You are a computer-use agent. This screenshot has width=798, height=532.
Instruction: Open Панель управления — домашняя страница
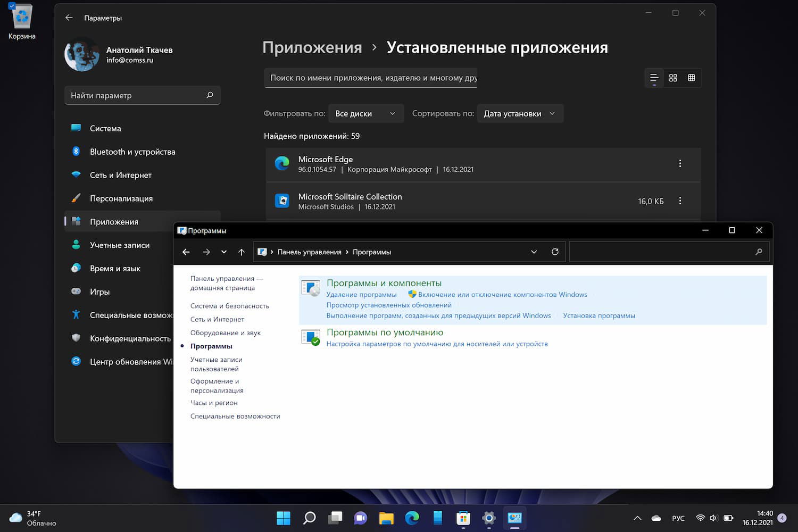tap(227, 283)
